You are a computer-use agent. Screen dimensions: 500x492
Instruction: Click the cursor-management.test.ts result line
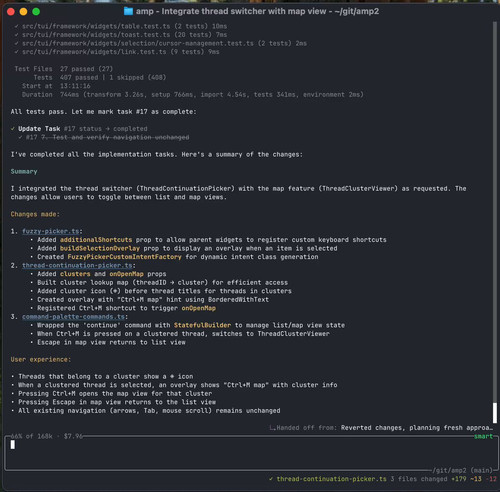[161, 43]
